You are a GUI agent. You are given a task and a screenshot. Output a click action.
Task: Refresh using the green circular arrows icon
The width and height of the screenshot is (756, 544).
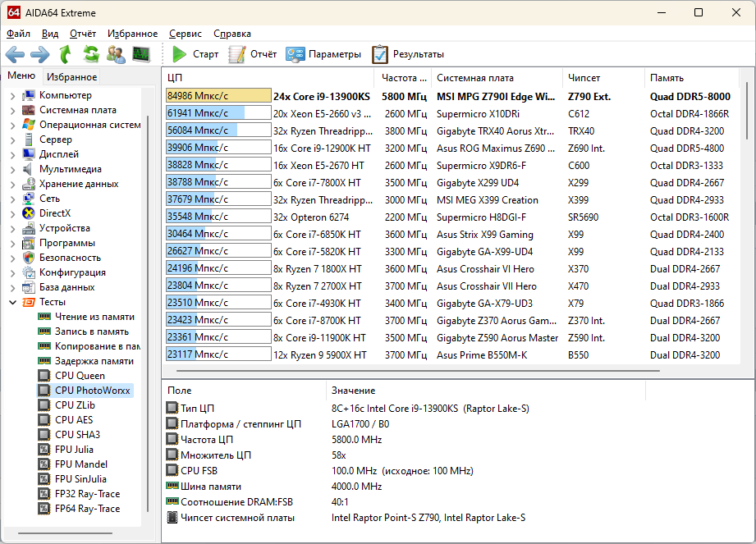point(90,54)
